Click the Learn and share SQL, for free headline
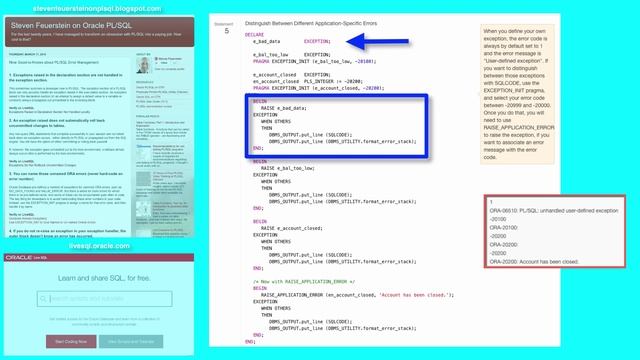 (104, 278)
